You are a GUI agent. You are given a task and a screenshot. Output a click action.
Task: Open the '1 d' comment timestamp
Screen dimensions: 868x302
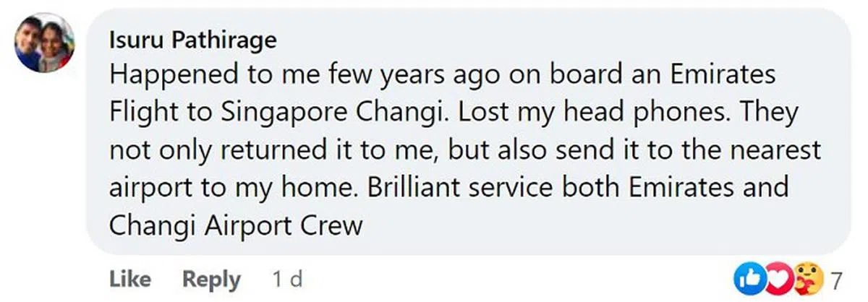coord(286,279)
